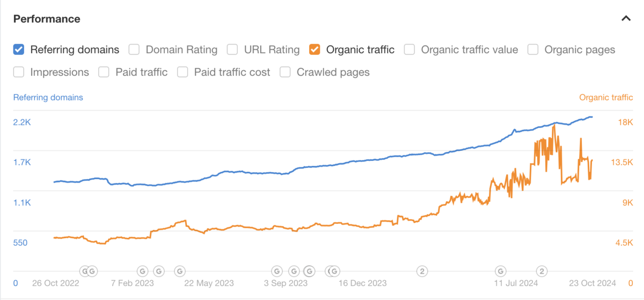Check the Organic traffic value box

(409, 50)
